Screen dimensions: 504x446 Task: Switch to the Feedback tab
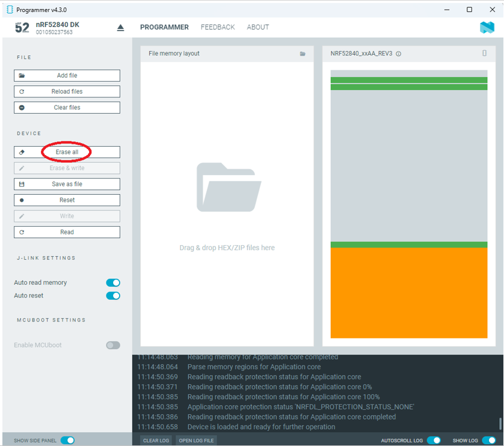point(218,27)
